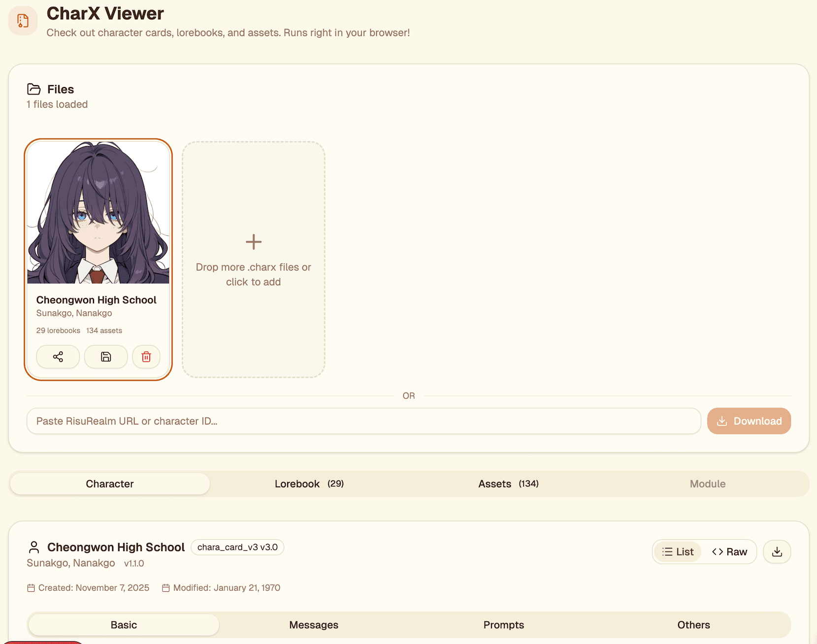The image size is (817, 644).
Task: Switch to the Messages tab
Action: coord(313,624)
